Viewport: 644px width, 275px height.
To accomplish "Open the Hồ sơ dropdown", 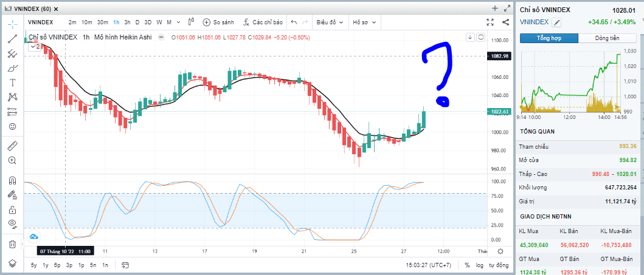I will pyautogui.click(x=364, y=22).
